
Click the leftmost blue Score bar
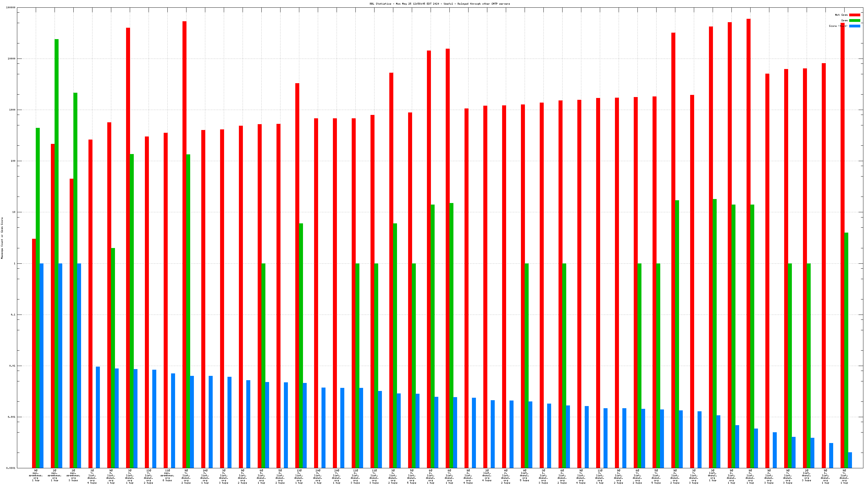(41, 365)
